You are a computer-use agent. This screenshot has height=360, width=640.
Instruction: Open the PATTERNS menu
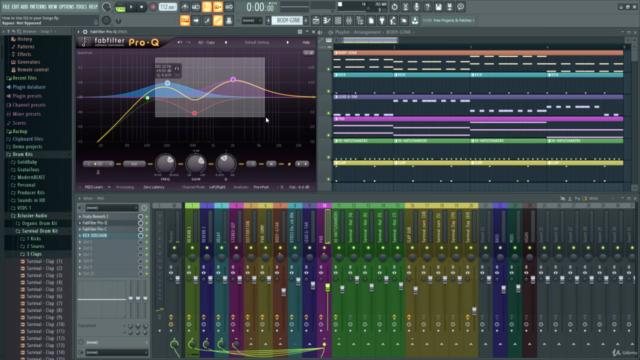pyautogui.click(x=38, y=7)
